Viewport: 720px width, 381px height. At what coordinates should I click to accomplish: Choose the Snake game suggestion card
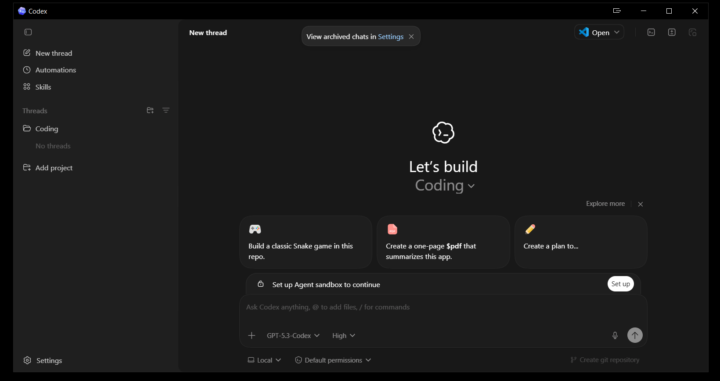coord(306,242)
